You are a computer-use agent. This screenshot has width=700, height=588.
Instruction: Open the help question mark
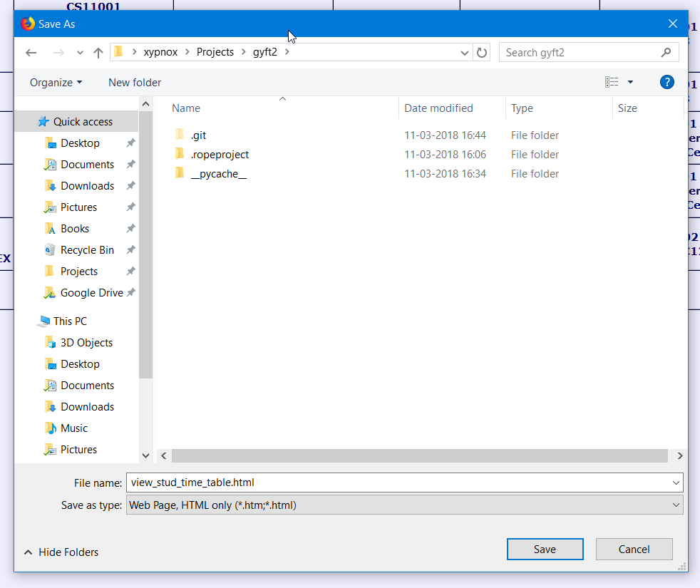click(667, 82)
